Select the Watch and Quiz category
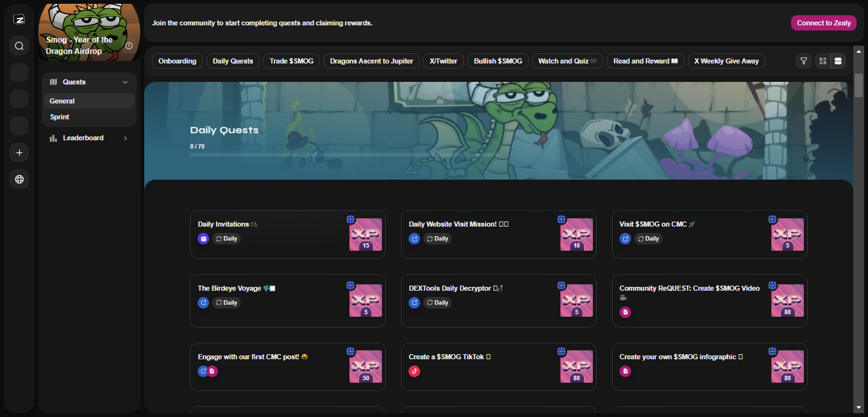This screenshot has height=417, width=868. 567,61
